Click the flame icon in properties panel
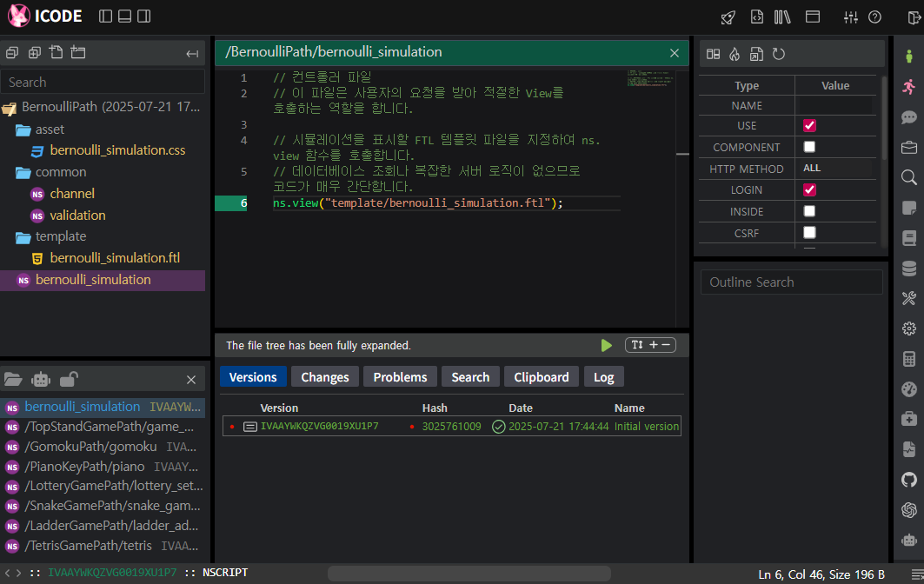The width and height of the screenshot is (924, 584). coord(735,54)
